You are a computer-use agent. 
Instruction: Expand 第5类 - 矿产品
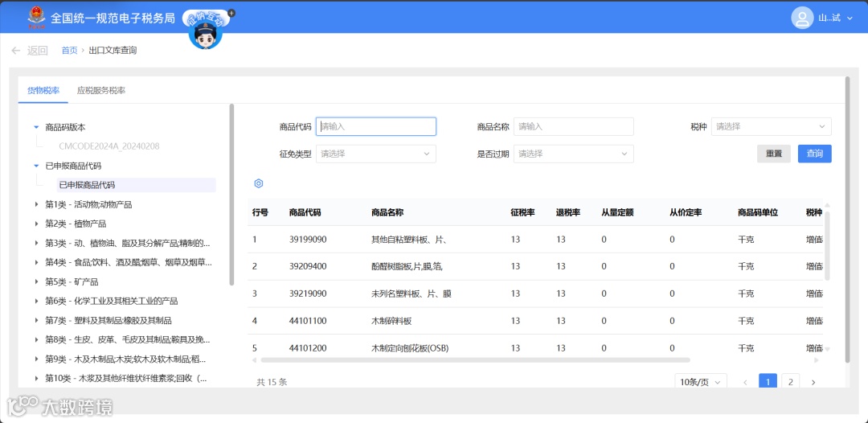click(x=36, y=281)
